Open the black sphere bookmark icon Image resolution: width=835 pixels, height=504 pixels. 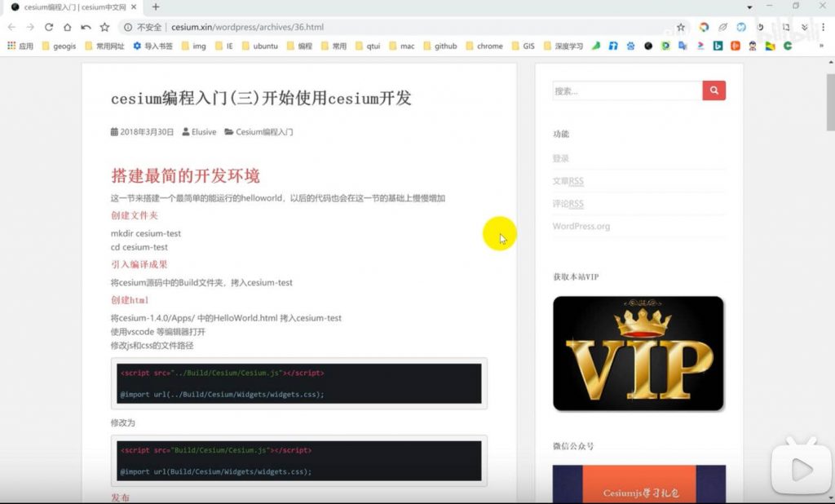click(648, 46)
